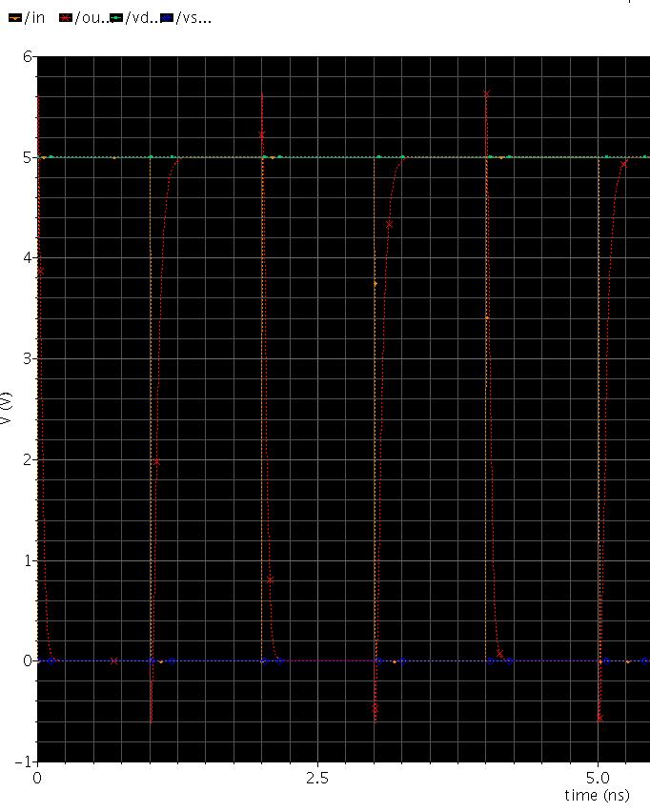Click the 3 tick label on voltage axis
Viewport: 650px width, 812px height.
tap(28, 358)
